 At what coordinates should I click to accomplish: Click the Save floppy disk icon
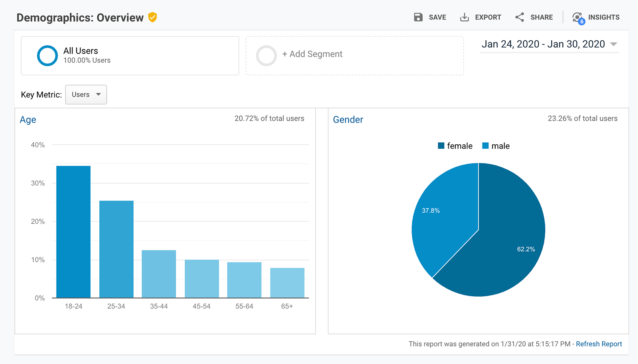click(418, 17)
